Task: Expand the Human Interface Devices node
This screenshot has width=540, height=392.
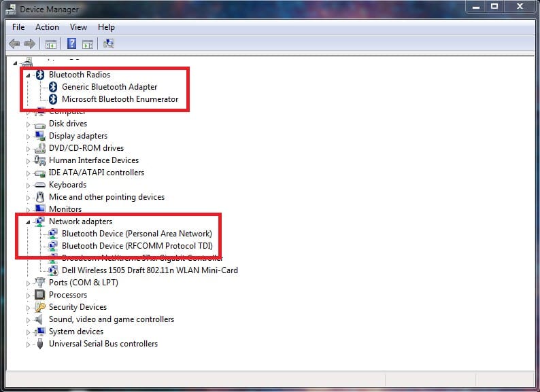Action: point(28,161)
